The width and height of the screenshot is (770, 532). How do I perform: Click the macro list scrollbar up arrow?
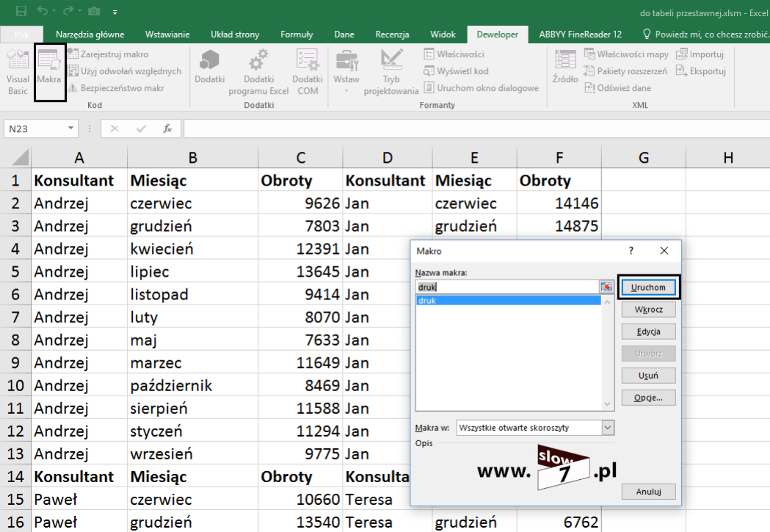[x=608, y=302]
